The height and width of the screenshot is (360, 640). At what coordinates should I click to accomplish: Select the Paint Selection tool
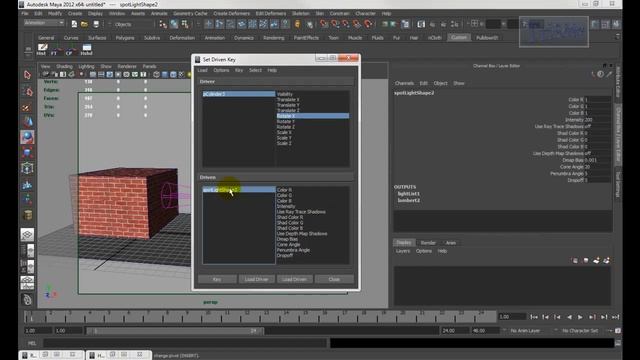point(27,107)
